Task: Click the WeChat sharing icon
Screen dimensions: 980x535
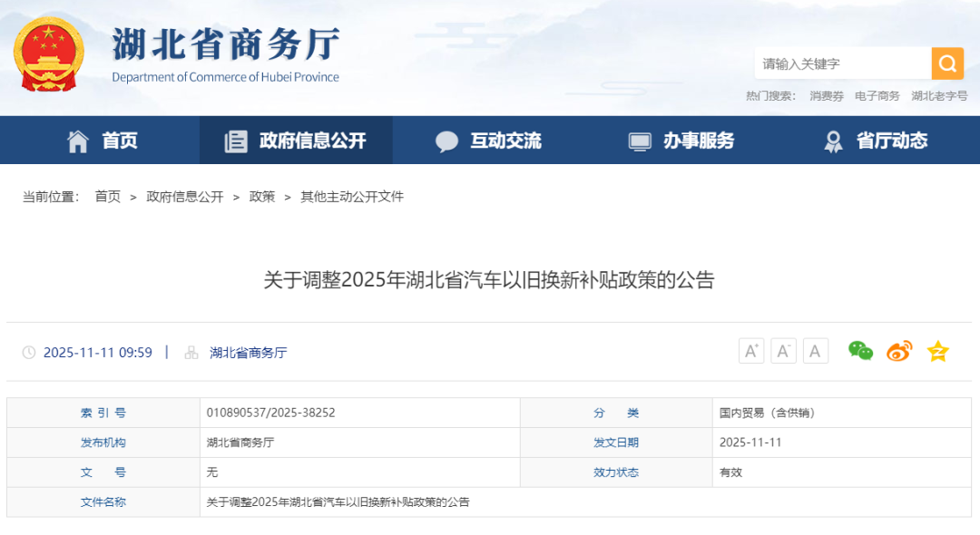Action: [858, 351]
